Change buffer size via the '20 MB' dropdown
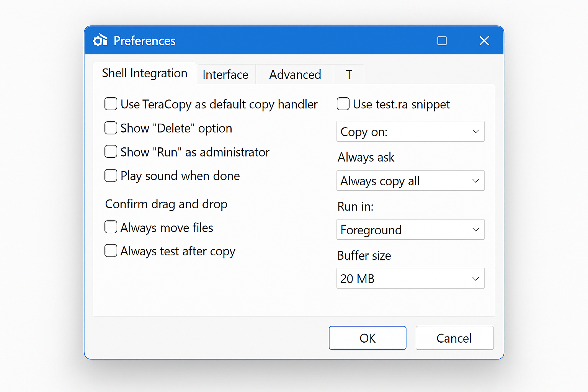Image resolution: width=588 pixels, height=392 pixels. [x=410, y=278]
